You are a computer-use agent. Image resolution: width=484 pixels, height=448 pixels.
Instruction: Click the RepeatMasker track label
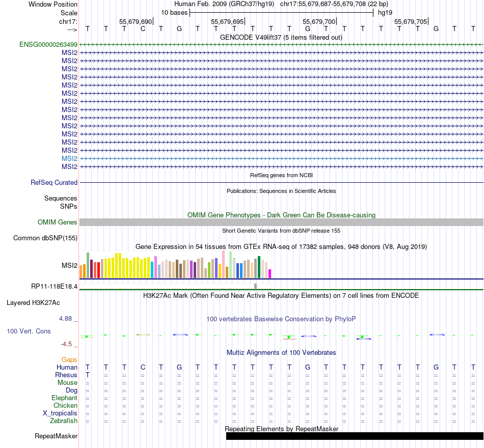click(56, 436)
